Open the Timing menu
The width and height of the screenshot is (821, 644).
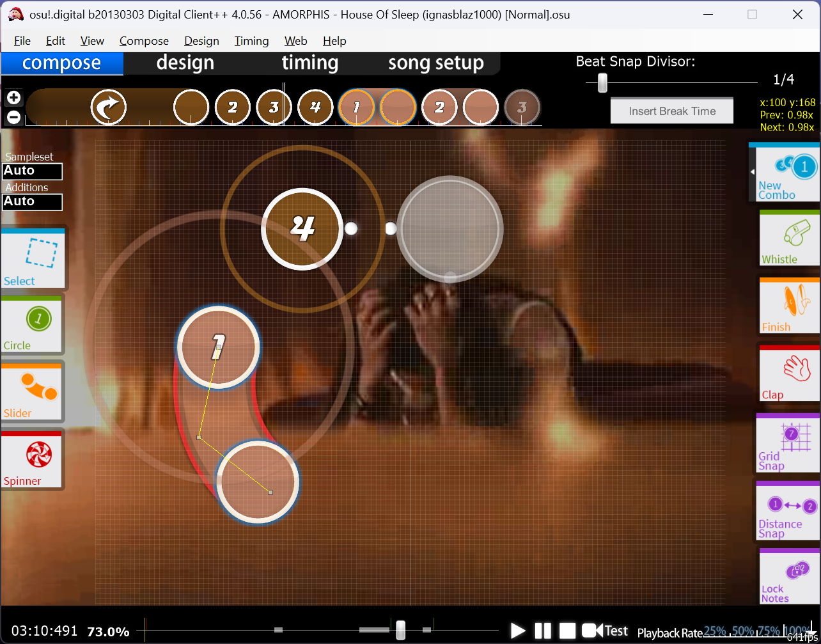(x=251, y=41)
